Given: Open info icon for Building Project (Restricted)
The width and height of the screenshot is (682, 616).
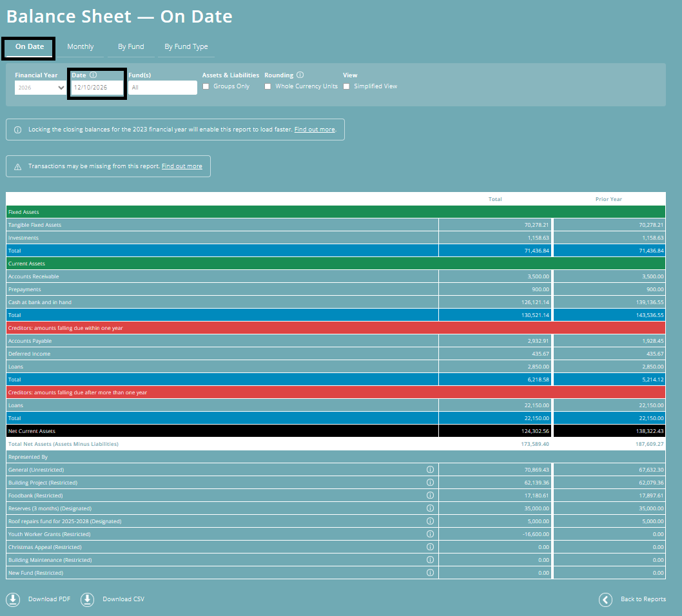Looking at the screenshot, I should 430,483.
